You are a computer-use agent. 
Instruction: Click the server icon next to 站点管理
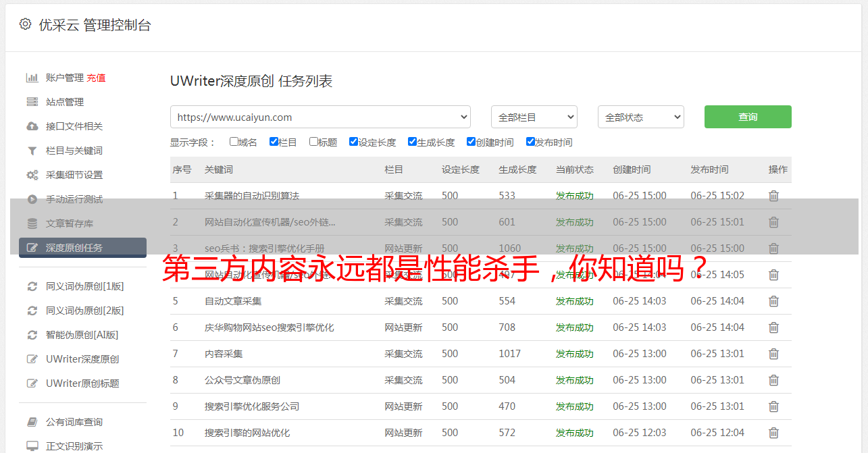pos(32,102)
